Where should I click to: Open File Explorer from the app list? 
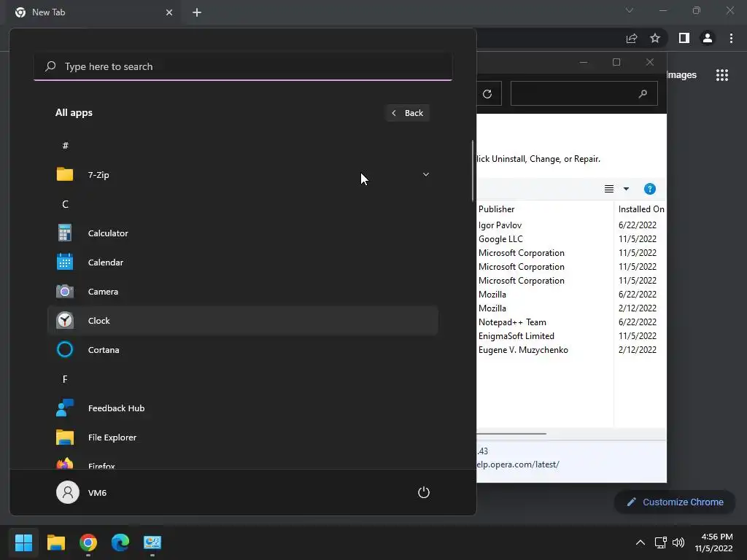coord(242,437)
